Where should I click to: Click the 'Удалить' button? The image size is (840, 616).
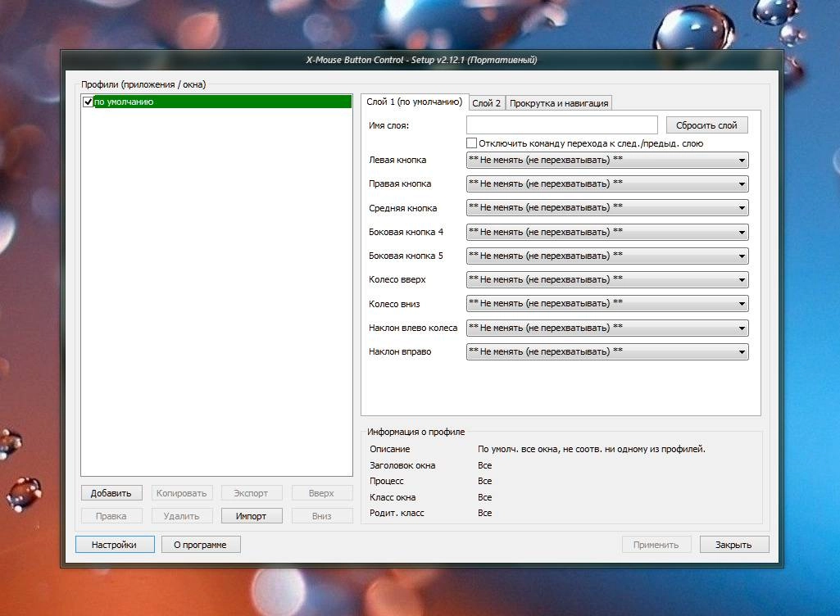click(x=182, y=516)
